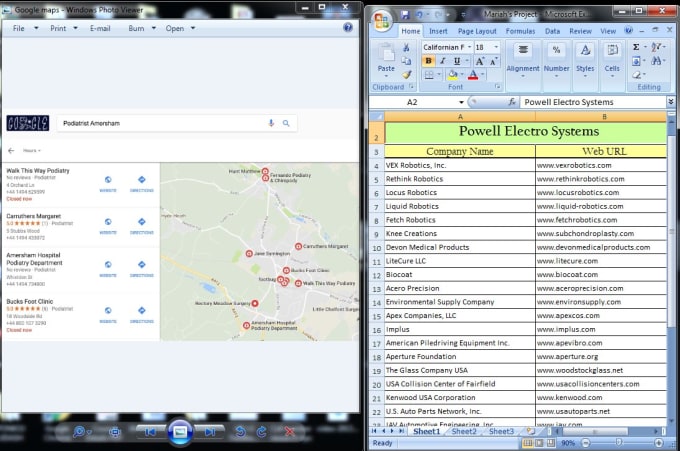The image size is (680, 451).
Task: Click the Insert Function fx icon
Action: (x=512, y=102)
